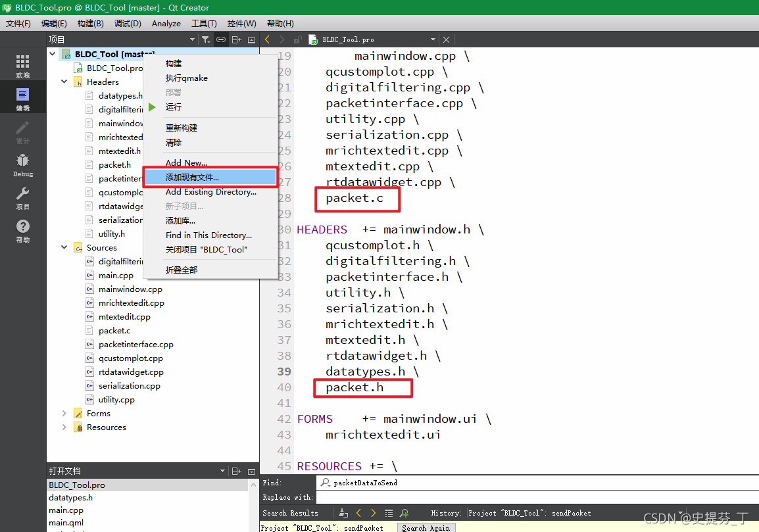Screen dimensions: 759x532
Task: Open the project view type dropdown
Action: pos(192,39)
